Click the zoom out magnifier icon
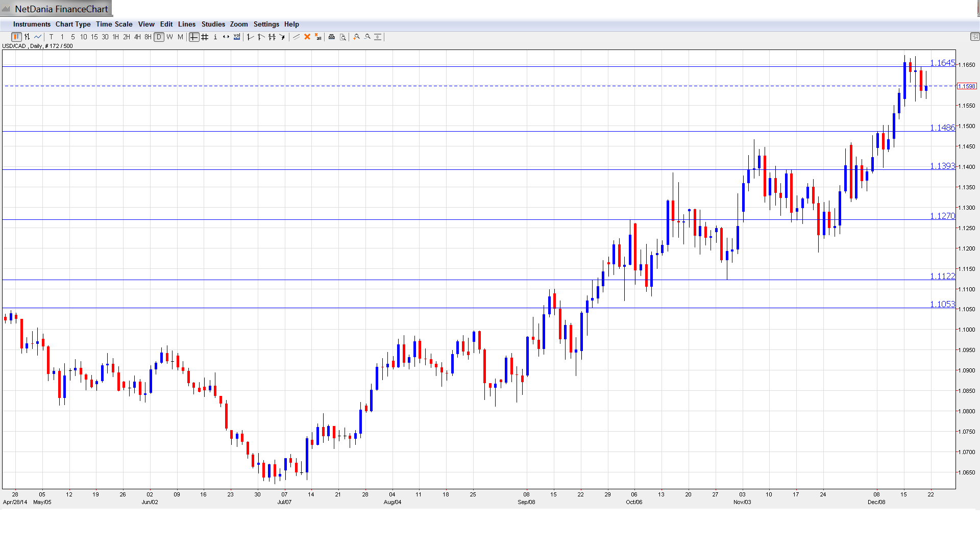Image resolution: width=980 pixels, height=551 pixels. click(x=367, y=37)
